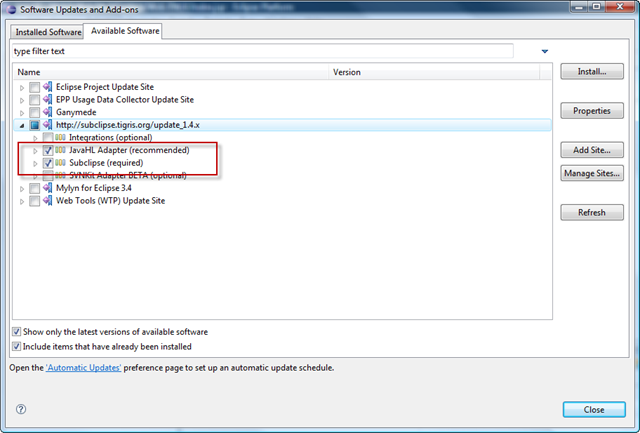Expand the Integrations (optional) node
640x433 pixels.
click(x=35, y=138)
